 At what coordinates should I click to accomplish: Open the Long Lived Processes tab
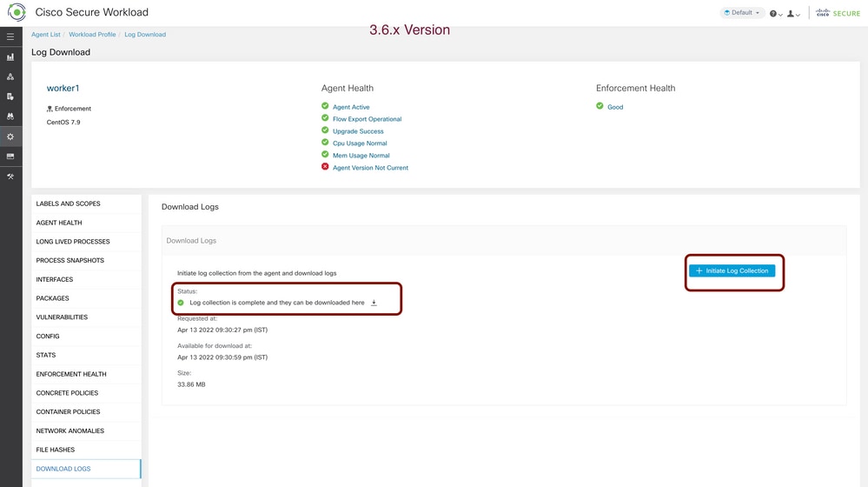tap(86, 242)
